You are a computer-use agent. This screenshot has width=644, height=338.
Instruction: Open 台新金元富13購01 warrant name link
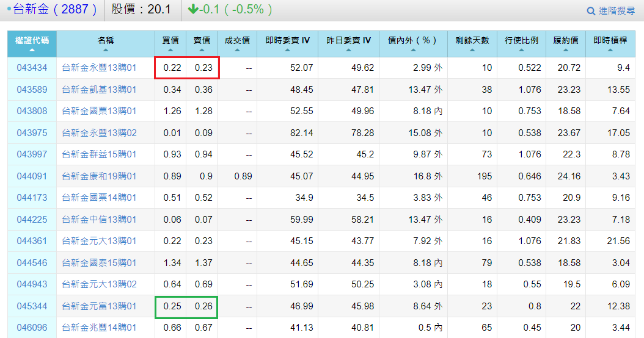(x=99, y=306)
